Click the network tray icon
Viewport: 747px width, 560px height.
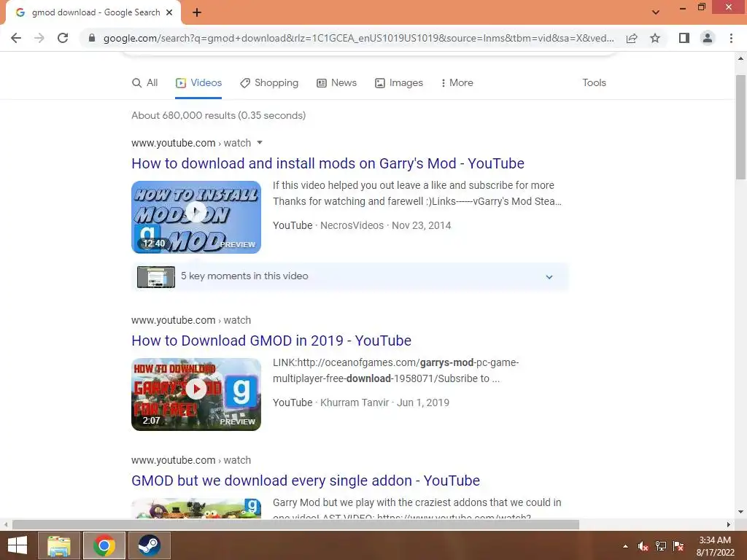661,546
